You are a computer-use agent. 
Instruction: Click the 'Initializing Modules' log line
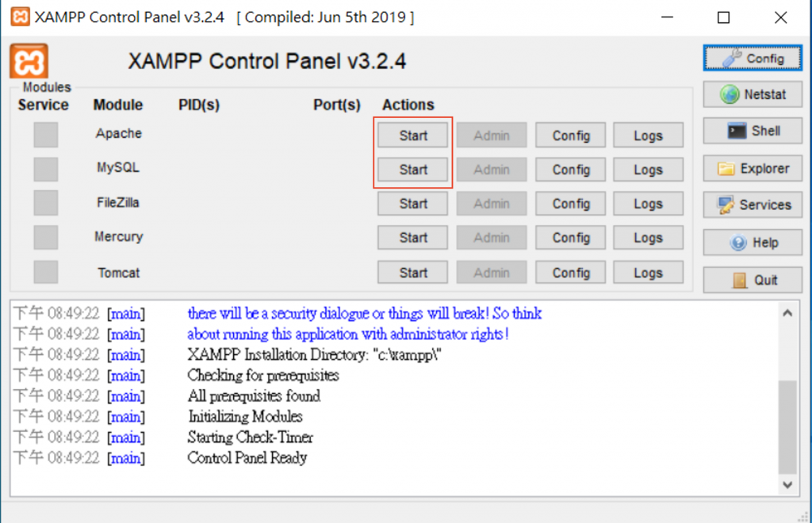click(x=245, y=417)
